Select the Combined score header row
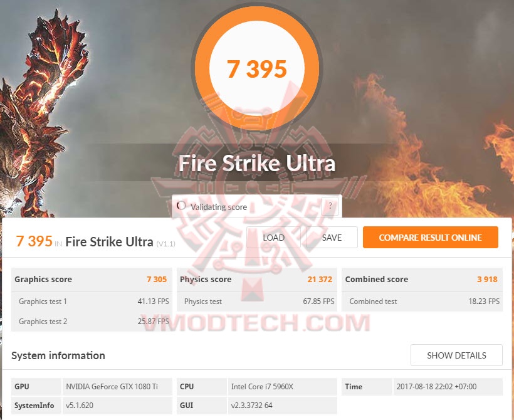The image size is (514, 420). (x=422, y=280)
